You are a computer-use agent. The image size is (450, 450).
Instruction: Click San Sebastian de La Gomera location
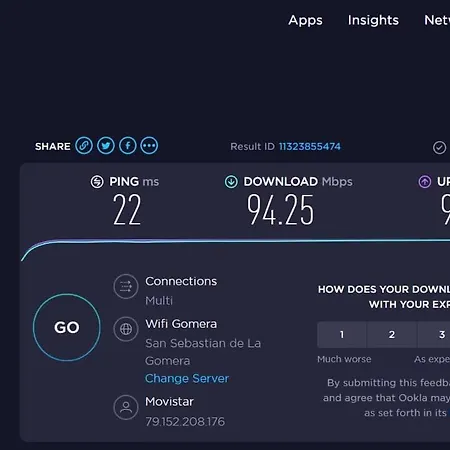click(203, 352)
